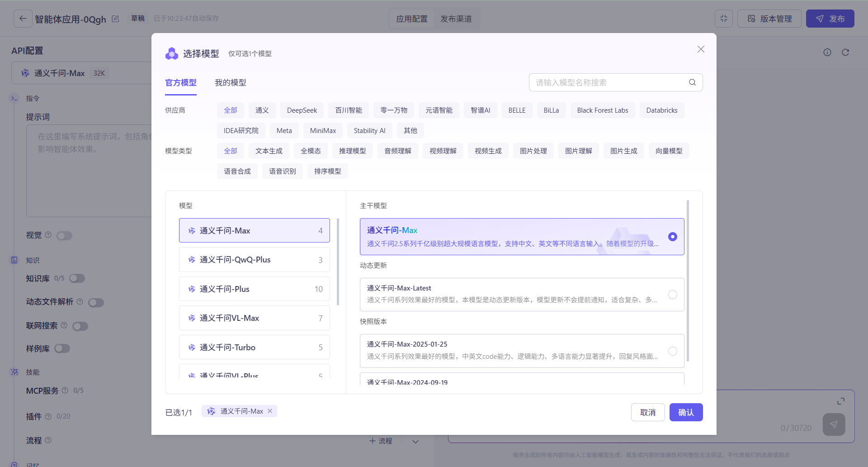
Task: Click the back arrow to exit app configuration
Action: pos(23,18)
